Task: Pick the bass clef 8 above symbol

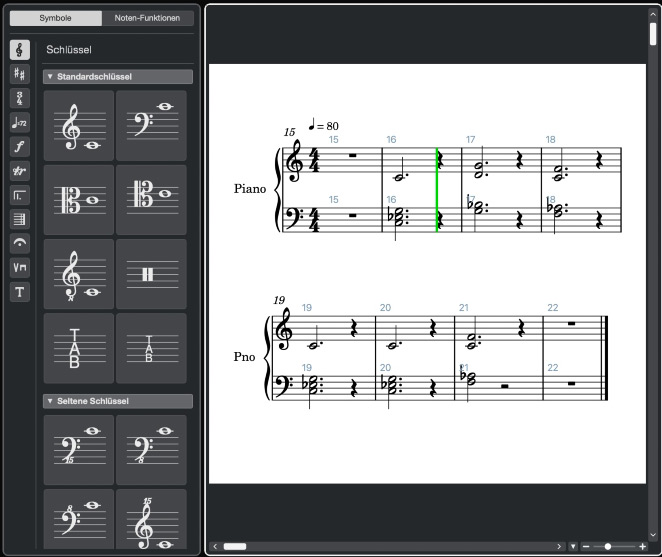Action: coord(79,519)
